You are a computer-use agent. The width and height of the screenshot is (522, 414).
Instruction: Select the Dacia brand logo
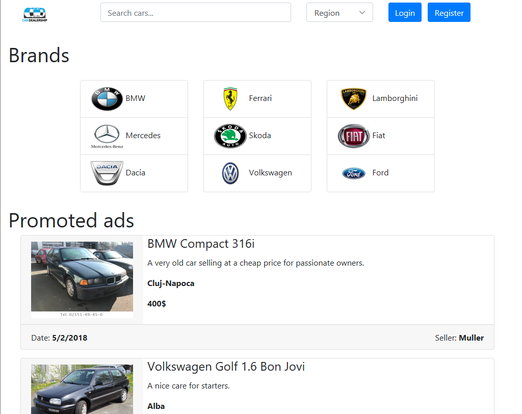point(107,173)
